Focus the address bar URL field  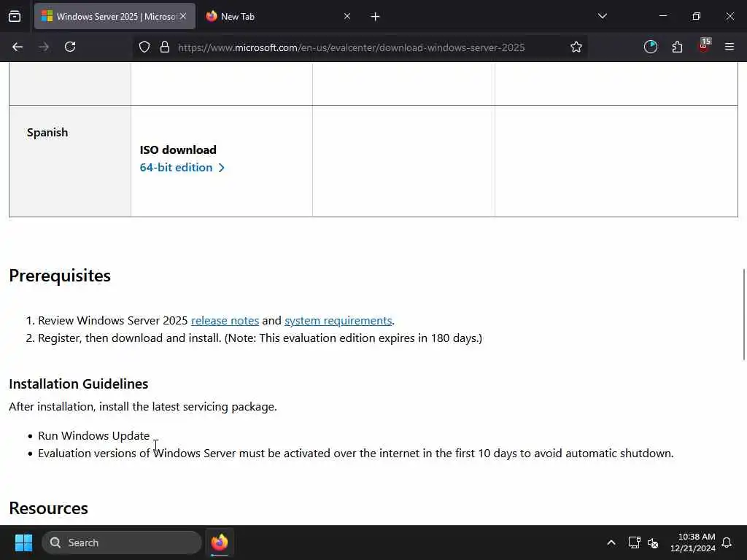point(351,47)
